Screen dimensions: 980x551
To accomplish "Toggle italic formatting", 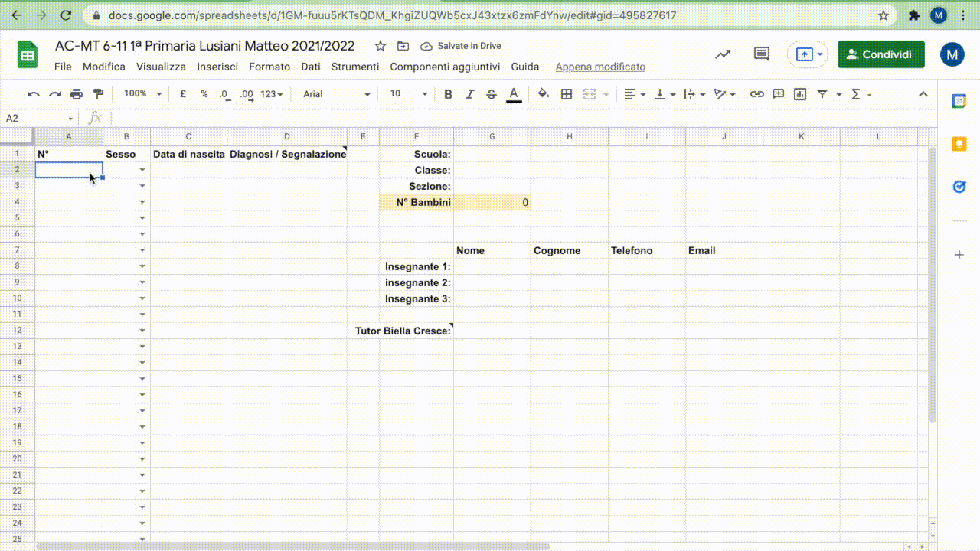I will tap(470, 94).
